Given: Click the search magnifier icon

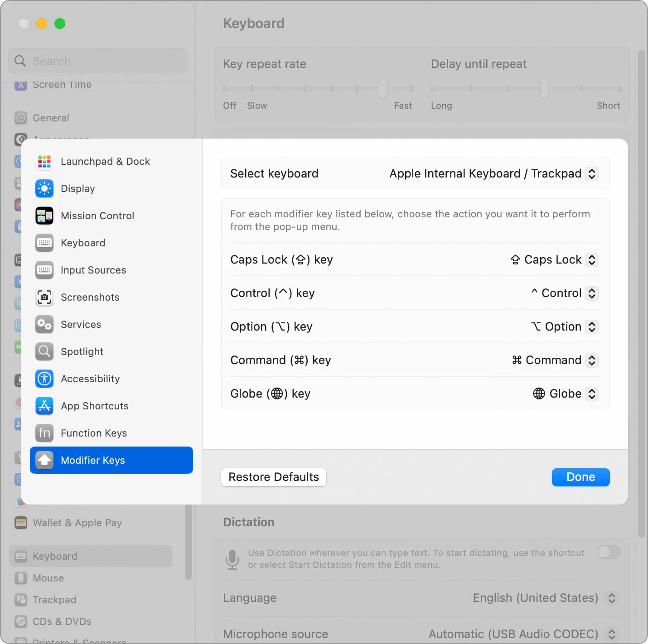Looking at the screenshot, I should [x=20, y=61].
